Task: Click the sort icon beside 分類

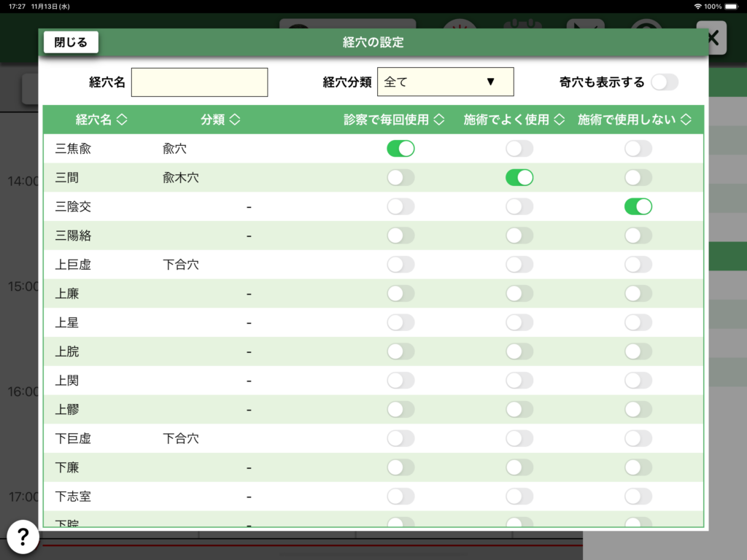Action: [x=235, y=120]
